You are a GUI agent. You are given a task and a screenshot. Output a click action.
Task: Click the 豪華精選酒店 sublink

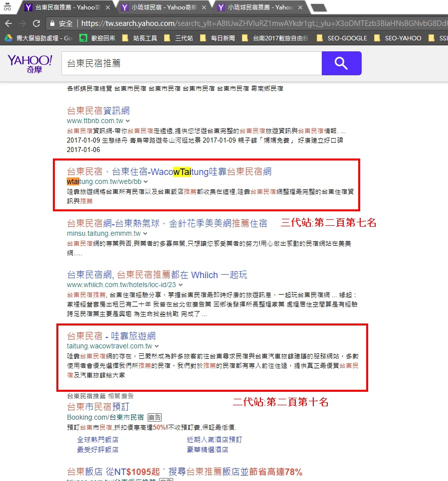208,450
